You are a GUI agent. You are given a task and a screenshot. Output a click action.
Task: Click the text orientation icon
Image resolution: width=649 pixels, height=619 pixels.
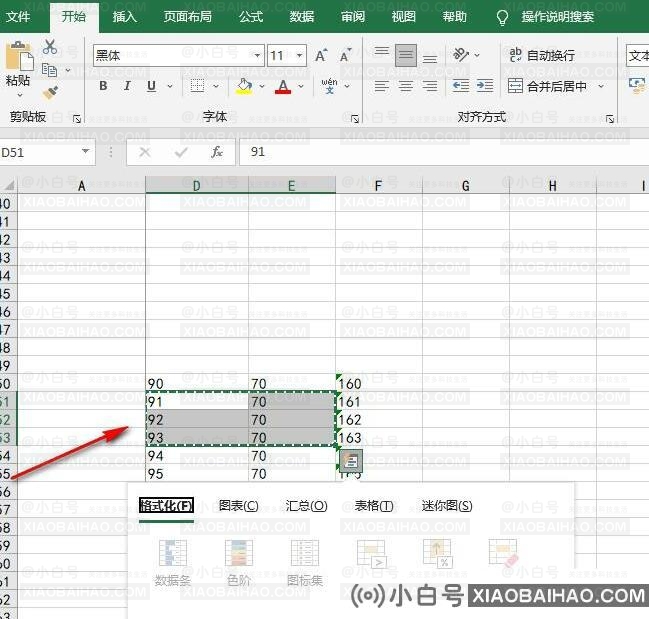click(x=461, y=54)
